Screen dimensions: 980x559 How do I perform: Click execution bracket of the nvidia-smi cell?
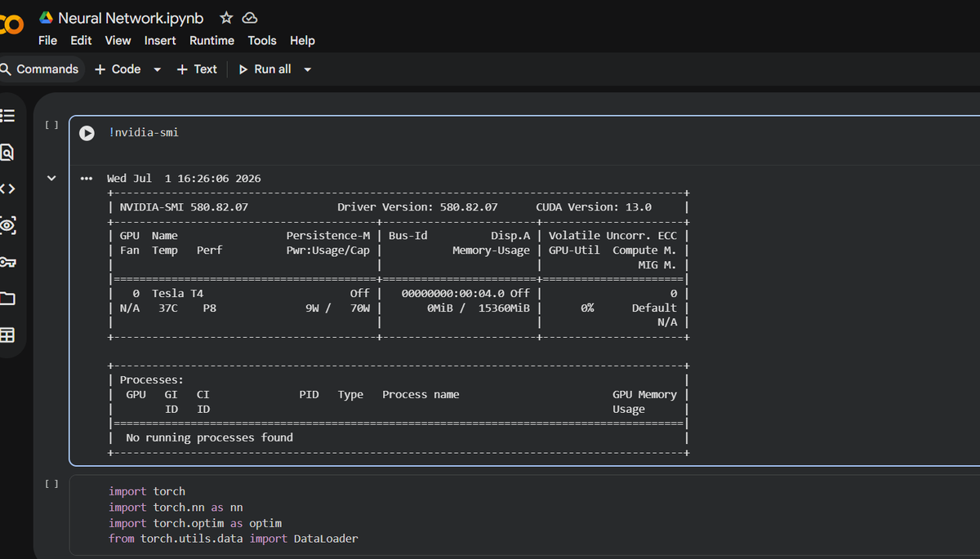pyautogui.click(x=51, y=125)
